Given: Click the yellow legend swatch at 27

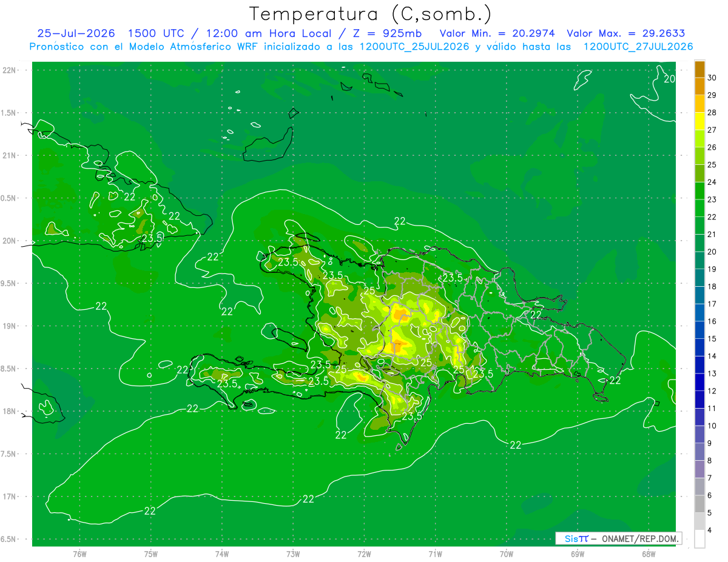Looking at the screenshot, I should click(699, 122).
